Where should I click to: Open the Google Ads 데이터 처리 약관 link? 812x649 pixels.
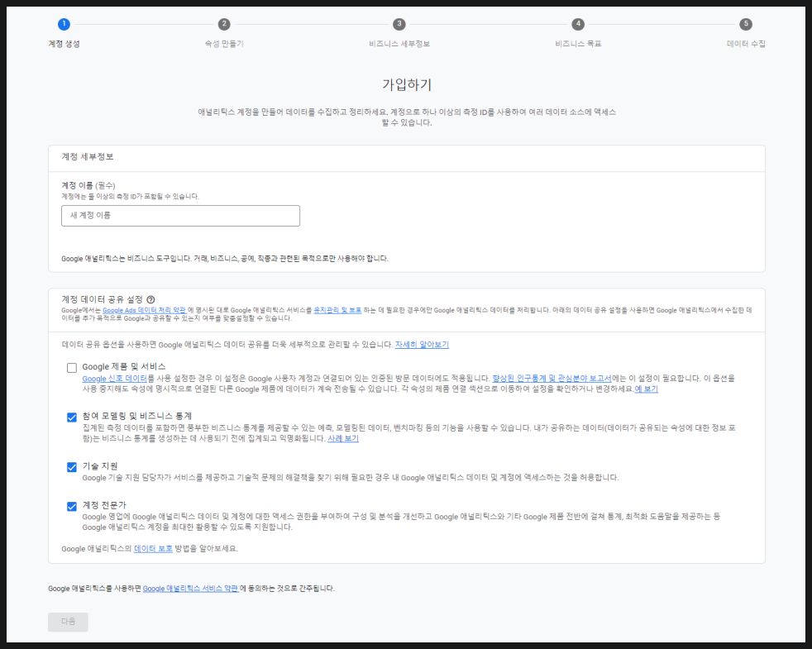pyautogui.click(x=144, y=310)
